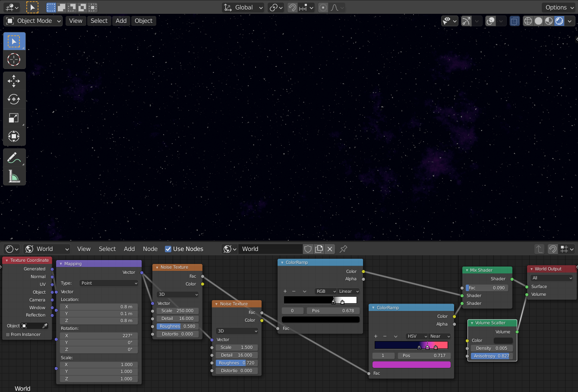The width and height of the screenshot is (578, 392).
Task: Switch to rendered viewport shading
Action: point(559,21)
